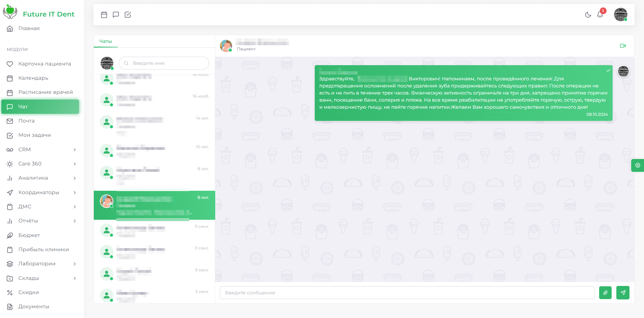This screenshot has width=644, height=318.
Task: Expand the CRM menu section
Action: coord(40,150)
